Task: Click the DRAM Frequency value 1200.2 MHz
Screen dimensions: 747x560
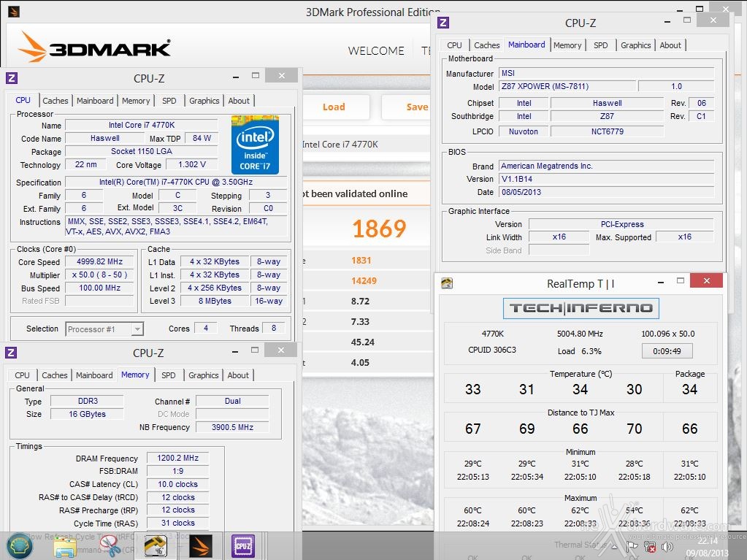Action: (x=177, y=458)
